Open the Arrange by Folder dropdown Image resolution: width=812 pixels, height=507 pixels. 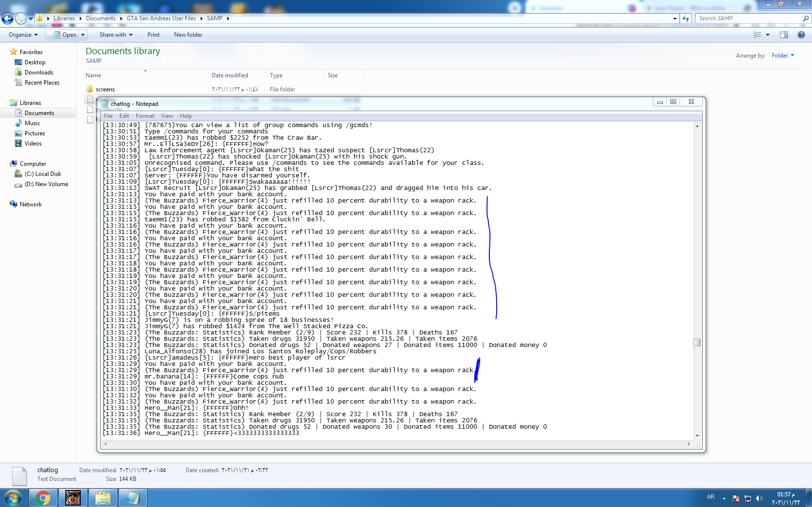[x=782, y=56]
